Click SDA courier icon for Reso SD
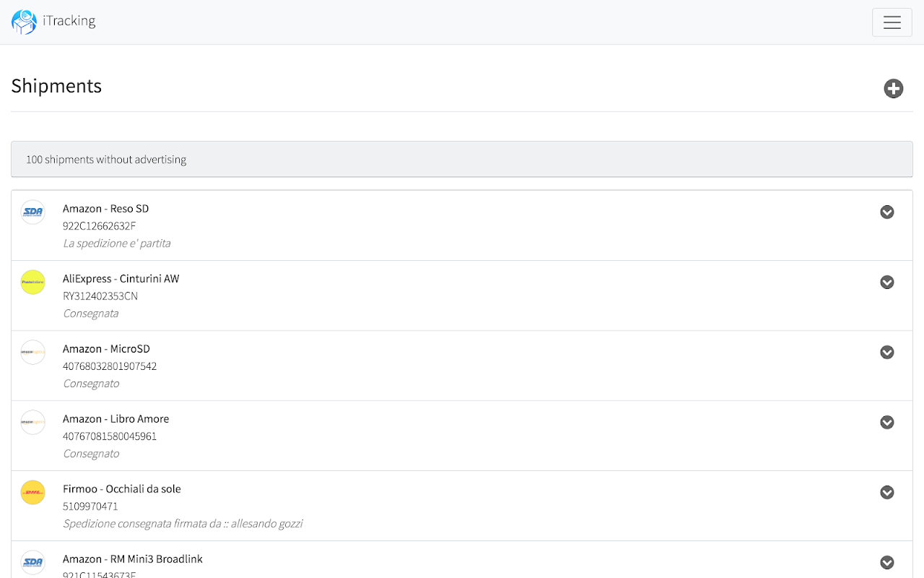The height and width of the screenshot is (578, 924). tap(33, 212)
